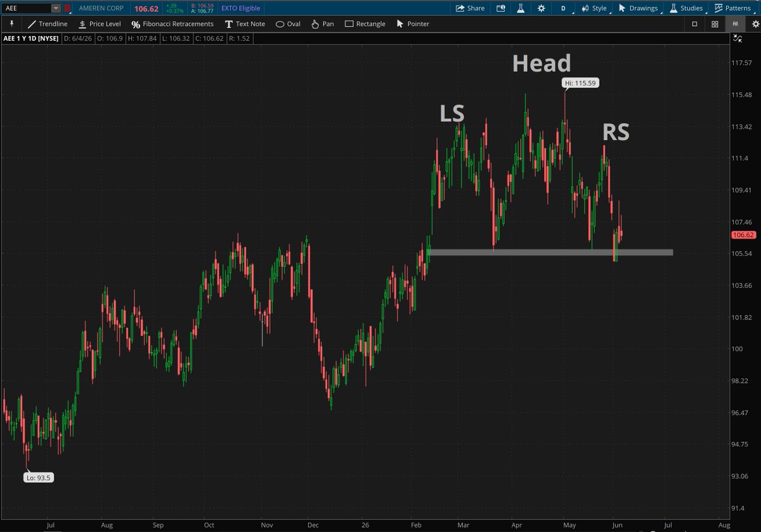Click the Lo: 93.5 price bubble
Image resolution: width=761 pixels, height=532 pixels.
[38, 477]
